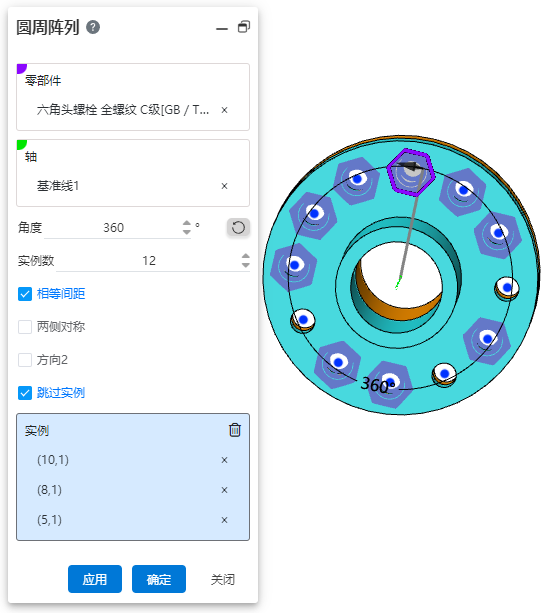Increase the 角度 value with up arrow

coord(186,223)
